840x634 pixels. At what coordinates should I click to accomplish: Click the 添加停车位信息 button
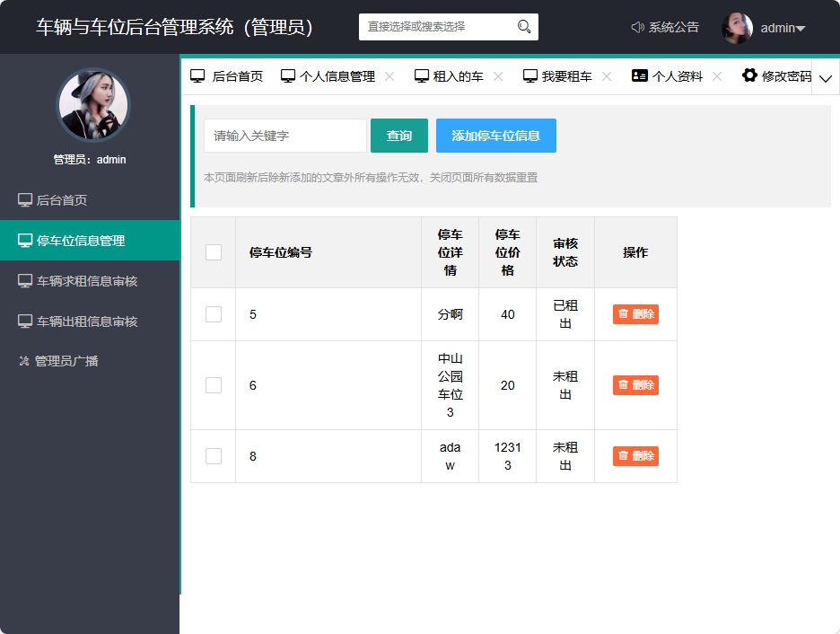495,135
